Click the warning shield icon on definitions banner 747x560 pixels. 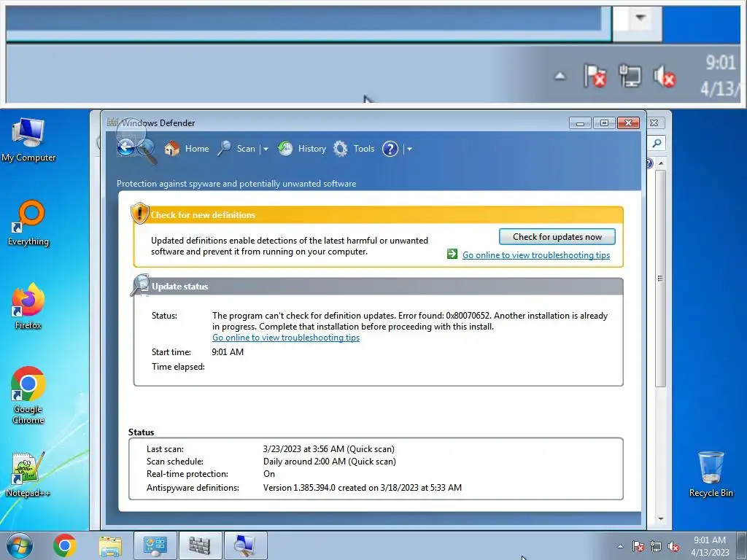139,213
